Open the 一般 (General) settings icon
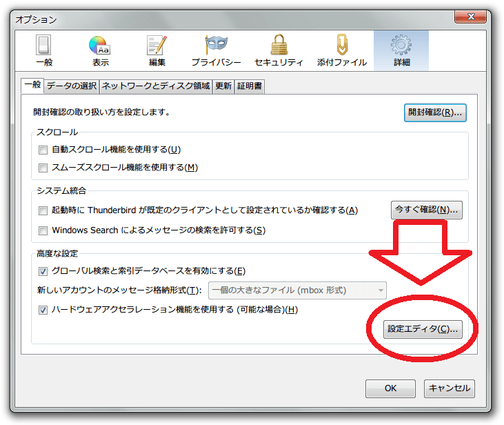Viewport: 504px width, 425px height. [x=43, y=51]
